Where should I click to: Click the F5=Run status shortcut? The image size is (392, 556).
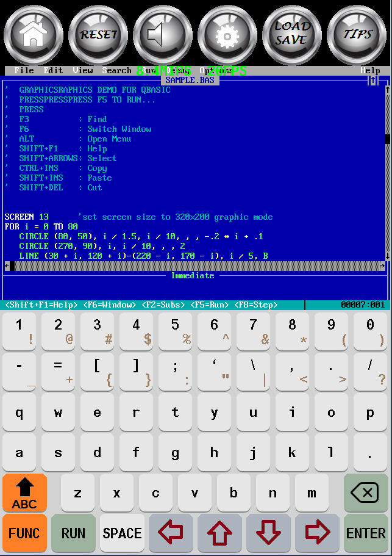pyautogui.click(x=210, y=305)
